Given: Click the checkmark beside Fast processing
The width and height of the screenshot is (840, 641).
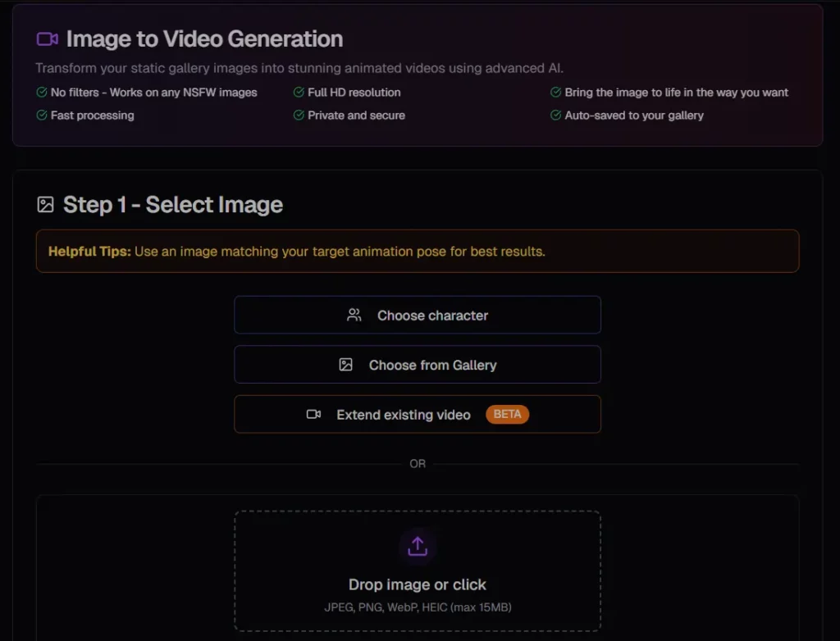Looking at the screenshot, I should (x=41, y=115).
